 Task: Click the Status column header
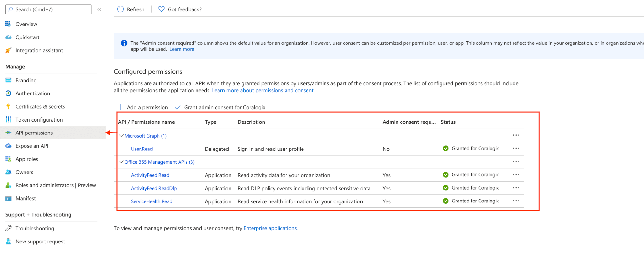point(448,122)
